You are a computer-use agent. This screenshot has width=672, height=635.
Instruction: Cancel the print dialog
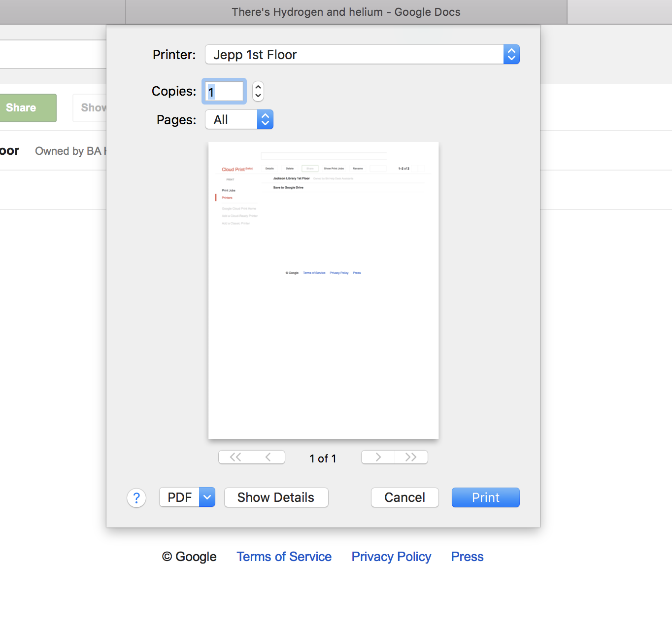[404, 497]
